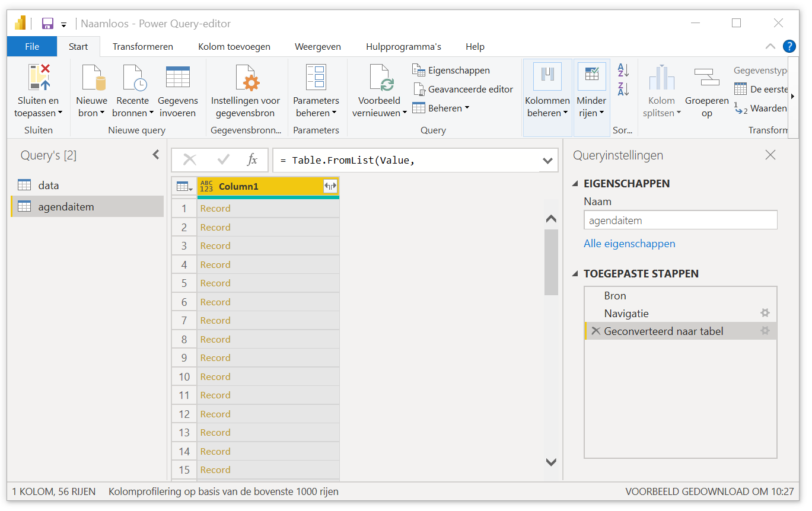Open Eigenschappen in Query group
The height and width of the screenshot is (511, 812).
click(x=451, y=71)
